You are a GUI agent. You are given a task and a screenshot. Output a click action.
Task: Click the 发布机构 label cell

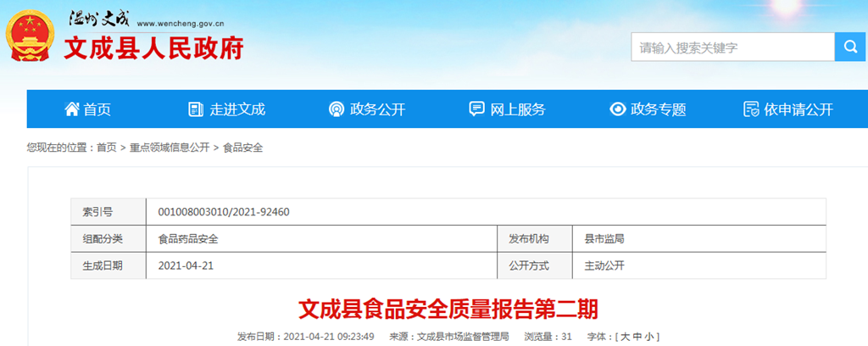pos(535,239)
